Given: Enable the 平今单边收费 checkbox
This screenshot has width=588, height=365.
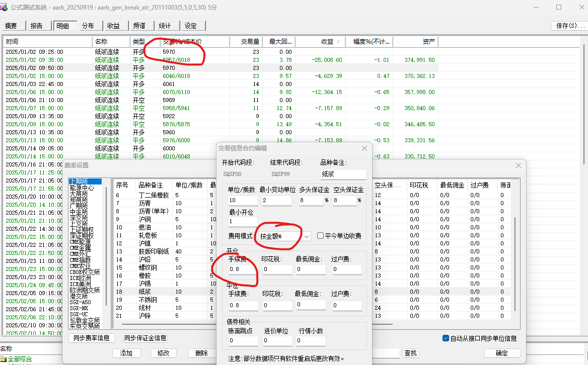Looking at the screenshot, I should [x=321, y=236].
